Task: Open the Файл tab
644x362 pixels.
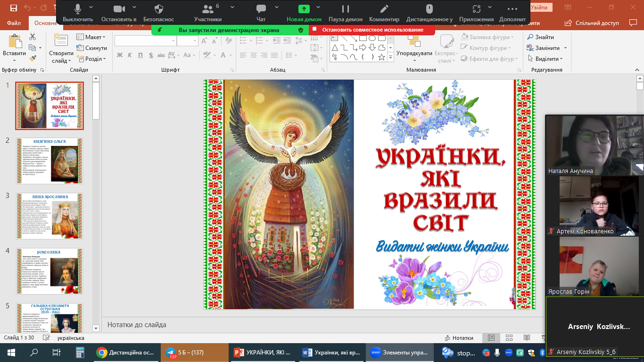Action: (14, 23)
